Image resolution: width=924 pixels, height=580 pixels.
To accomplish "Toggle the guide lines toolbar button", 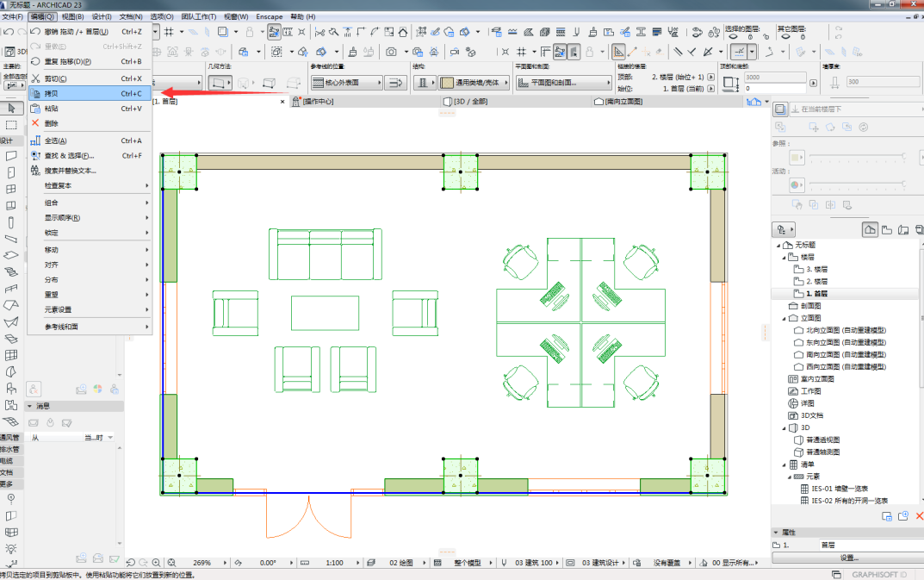I will pyautogui.click(x=740, y=52).
